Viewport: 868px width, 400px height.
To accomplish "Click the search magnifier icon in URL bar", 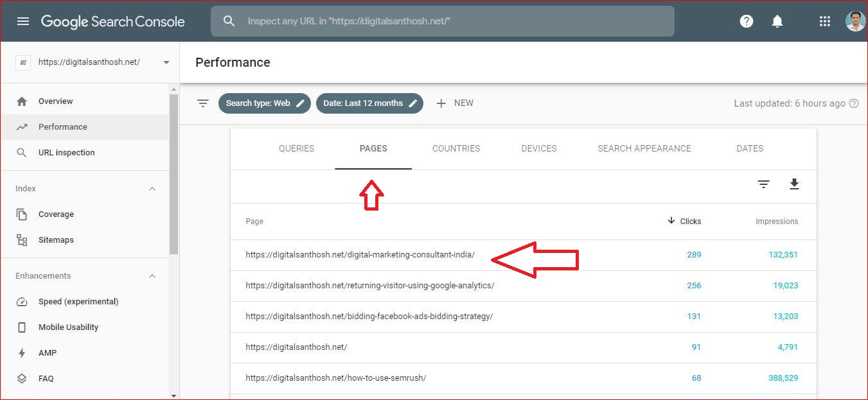I will [229, 21].
